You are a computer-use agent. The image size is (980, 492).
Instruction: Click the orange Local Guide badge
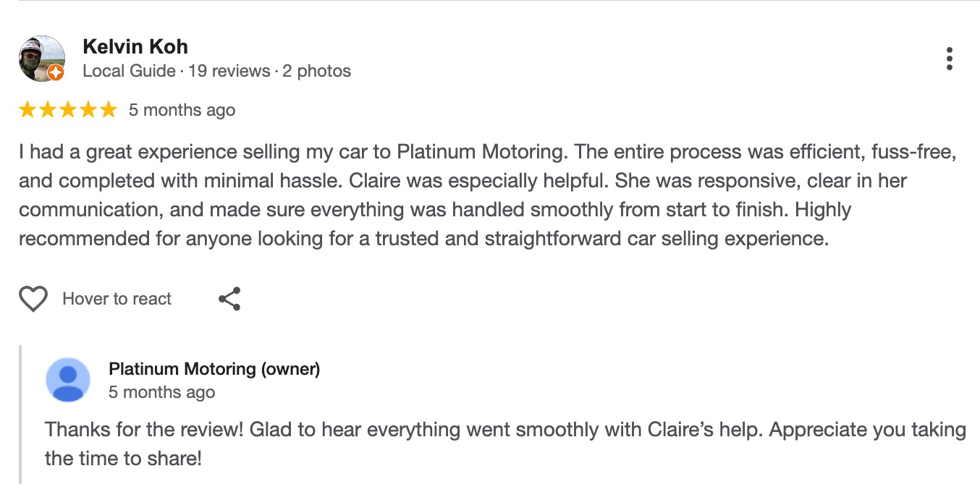click(56, 72)
